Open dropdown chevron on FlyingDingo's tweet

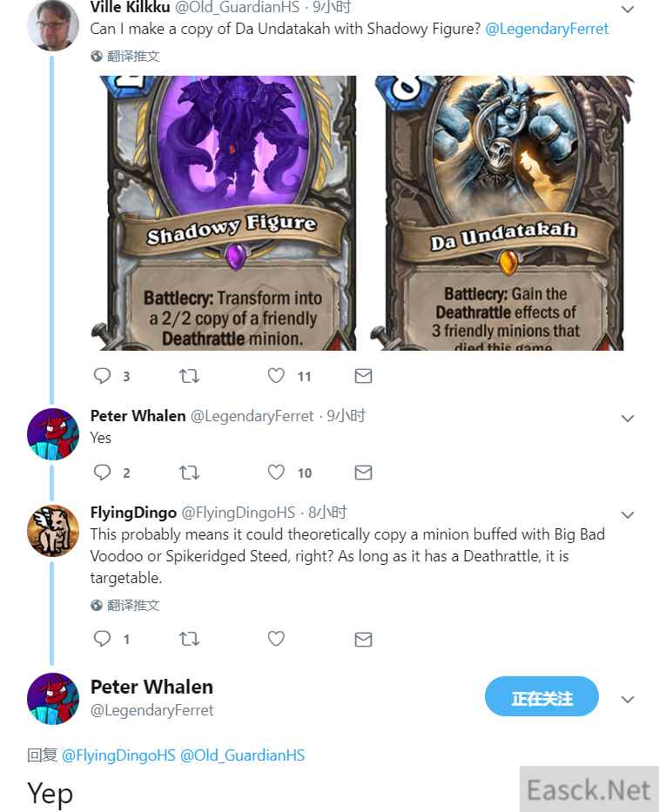coord(628,514)
